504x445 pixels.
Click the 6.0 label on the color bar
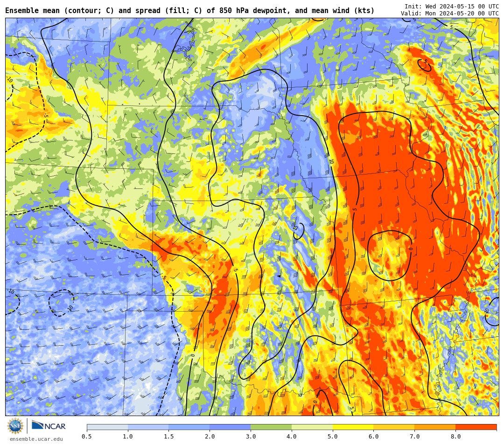(x=374, y=436)
